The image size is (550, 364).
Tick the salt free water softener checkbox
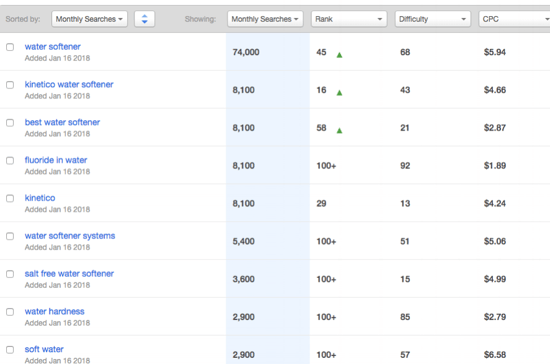[10, 274]
